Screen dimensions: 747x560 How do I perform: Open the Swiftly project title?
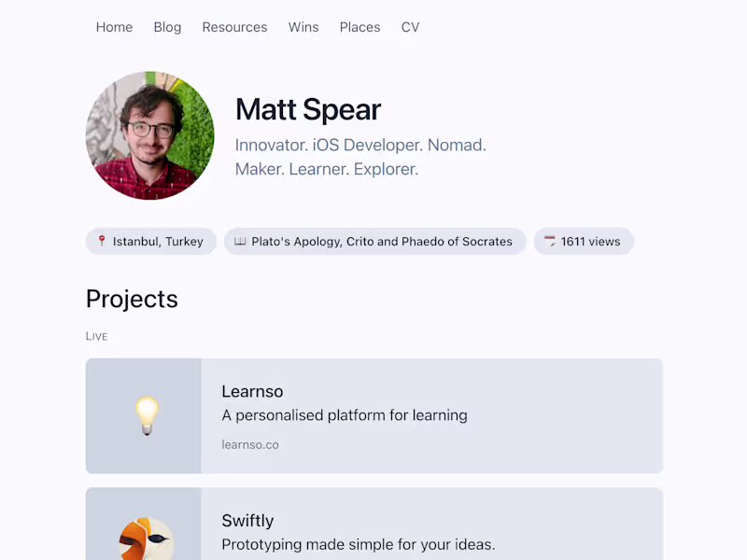click(247, 521)
